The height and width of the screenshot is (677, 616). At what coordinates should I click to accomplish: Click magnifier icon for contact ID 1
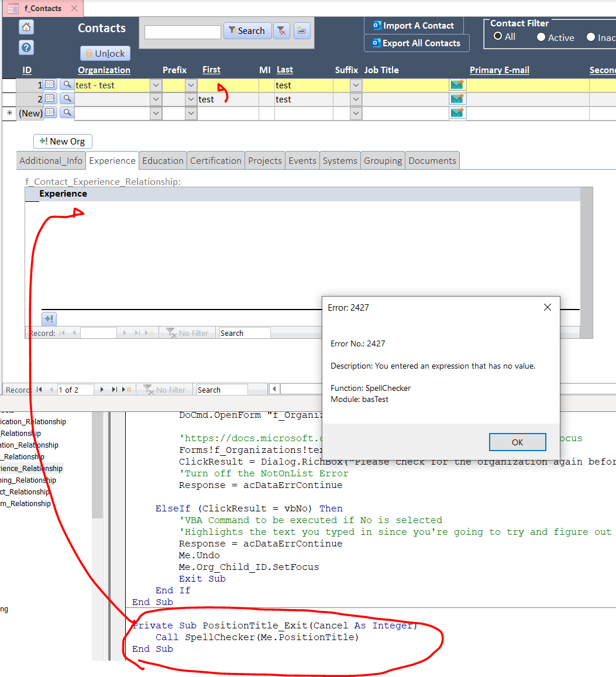coord(67,85)
